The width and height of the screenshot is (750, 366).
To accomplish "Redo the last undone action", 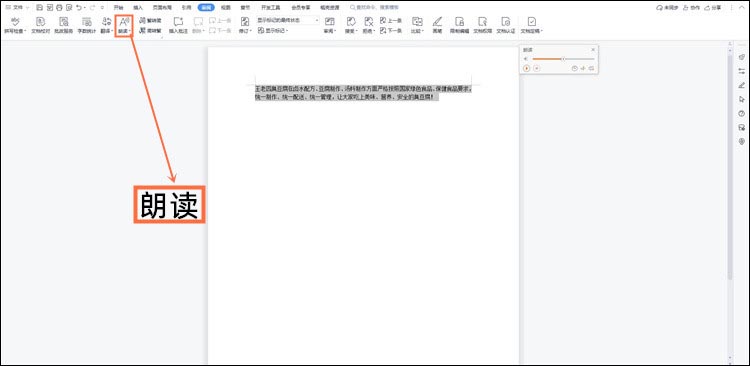I will tap(92, 8).
